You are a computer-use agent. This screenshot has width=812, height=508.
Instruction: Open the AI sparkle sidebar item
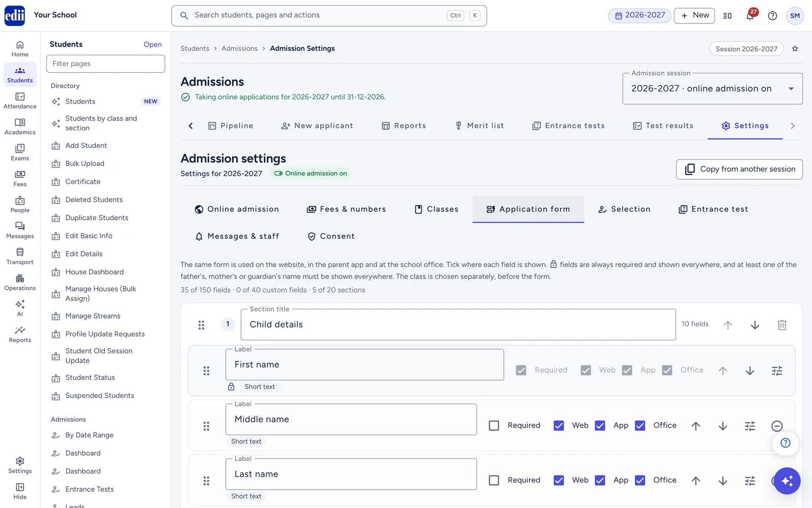click(x=20, y=308)
